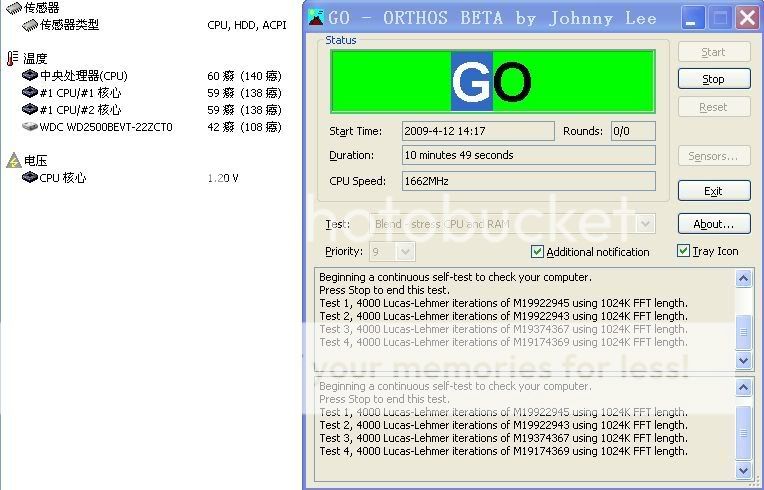Select the chip icon for CPU 核心 voltage
The width and height of the screenshot is (764, 490).
[x=30, y=177]
